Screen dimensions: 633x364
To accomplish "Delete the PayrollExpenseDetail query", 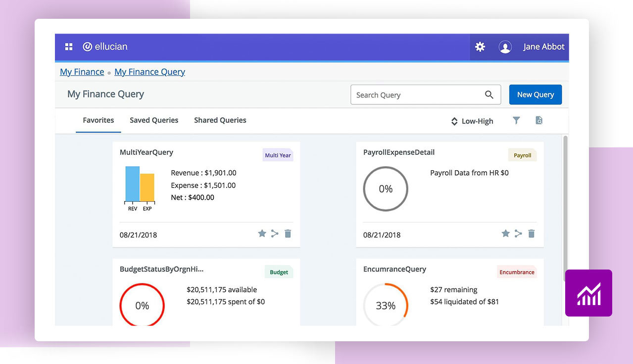I will 532,233.
